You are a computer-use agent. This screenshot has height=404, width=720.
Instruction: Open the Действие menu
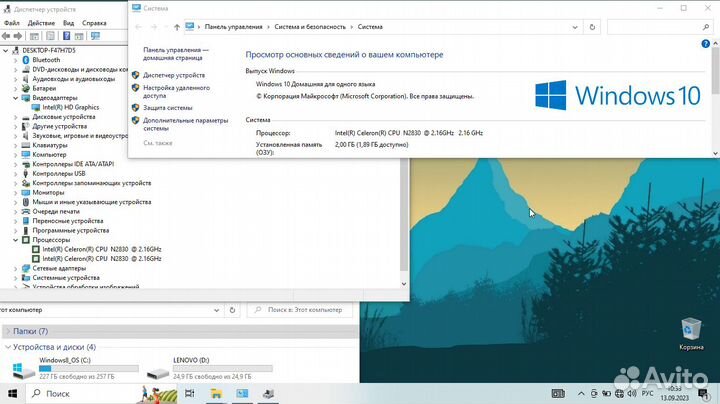41,22
